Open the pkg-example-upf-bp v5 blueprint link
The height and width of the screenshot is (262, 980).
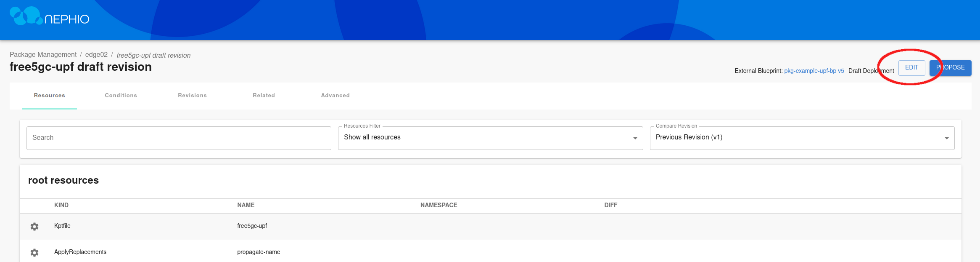click(814, 71)
